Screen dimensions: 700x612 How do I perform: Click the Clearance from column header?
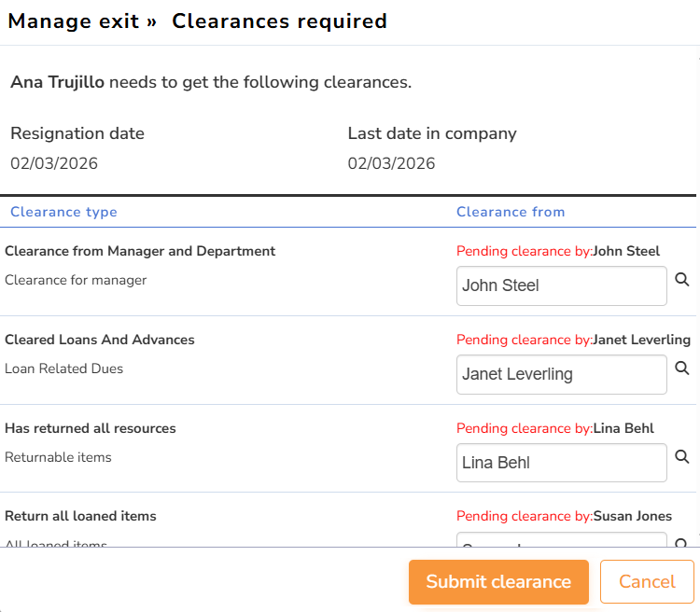point(511,212)
